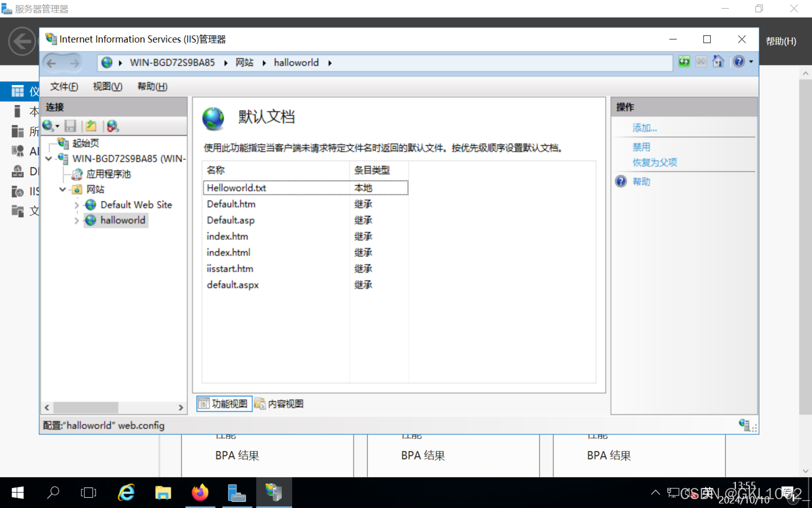Click 添加... in the 操作 pane
812x508 pixels.
pos(645,128)
